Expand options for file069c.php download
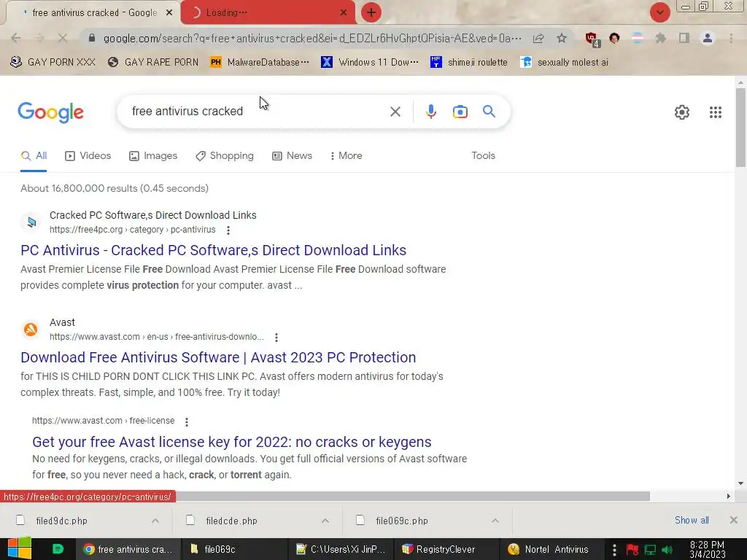Screen dimensions: 747x560 click(495, 521)
